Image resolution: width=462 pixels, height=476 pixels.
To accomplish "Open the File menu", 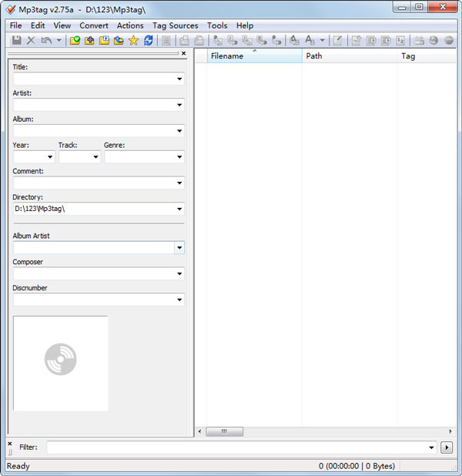I will pyautogui.click(x=15, y=25).
